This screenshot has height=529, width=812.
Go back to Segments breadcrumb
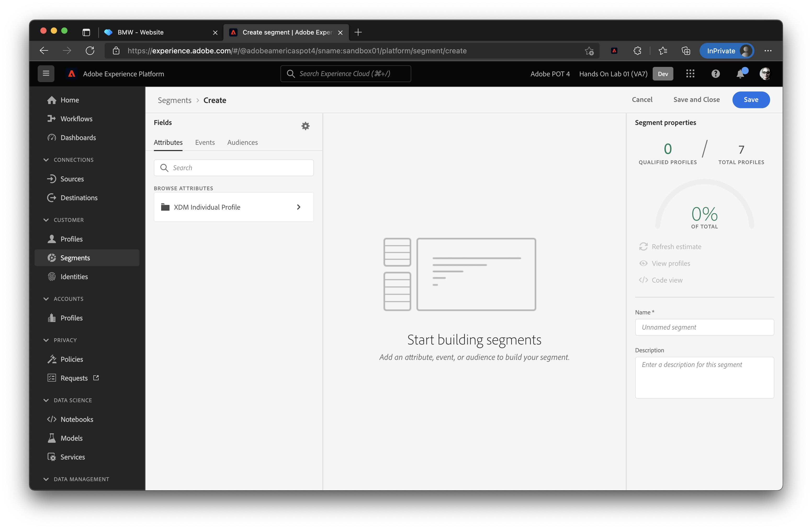174,100
